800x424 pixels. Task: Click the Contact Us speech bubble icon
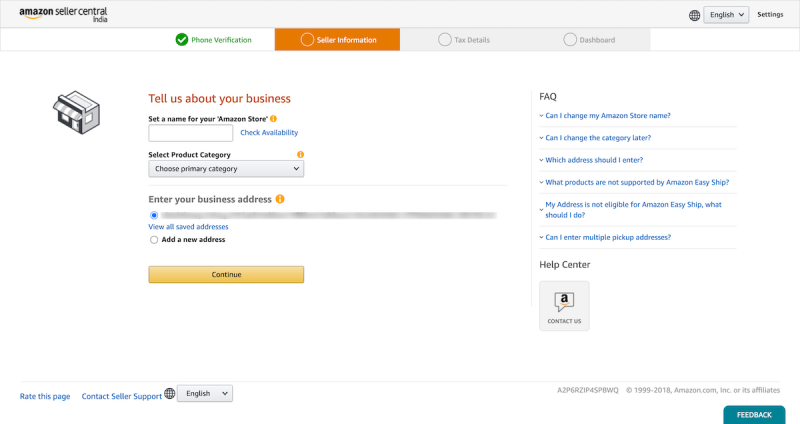[564, 302]
